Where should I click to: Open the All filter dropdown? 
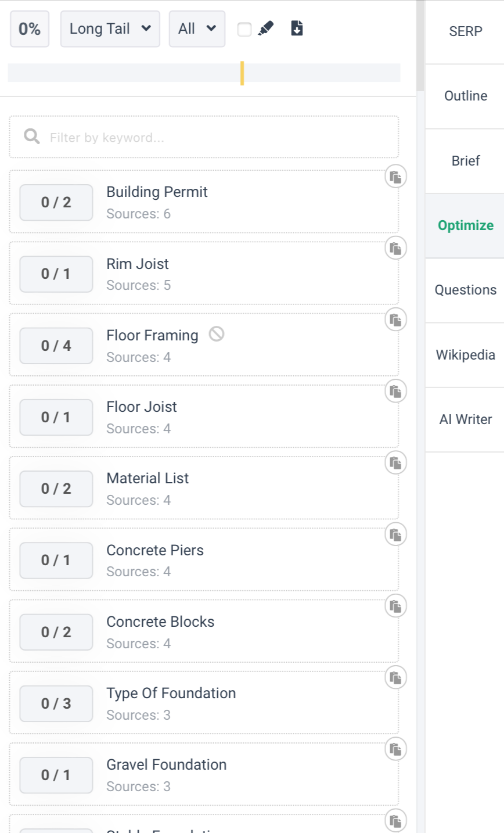197,28
